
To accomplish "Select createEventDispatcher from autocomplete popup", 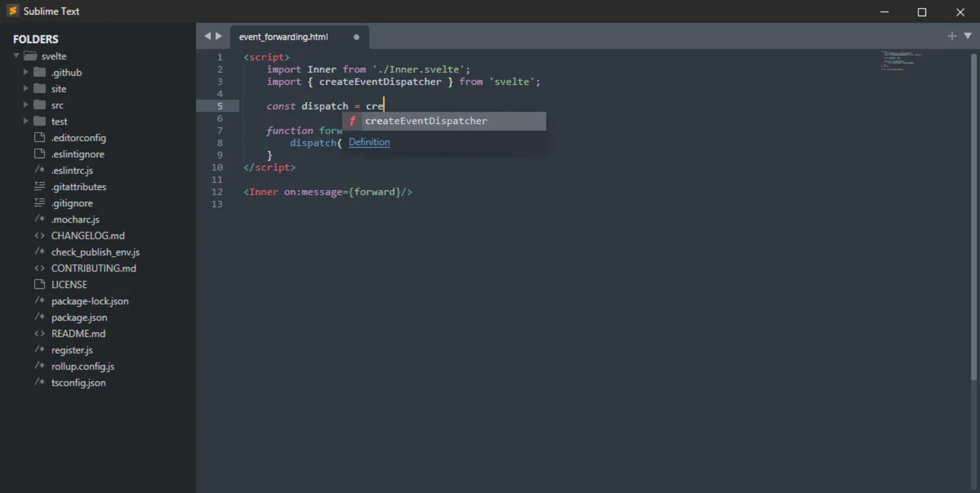I will point(444,121).
